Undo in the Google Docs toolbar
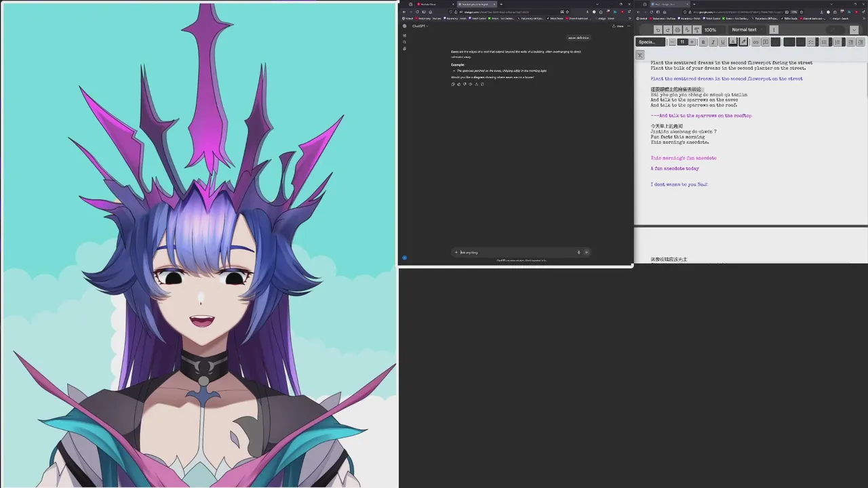This screenshot has height=488, width=868. pos(658,30)
